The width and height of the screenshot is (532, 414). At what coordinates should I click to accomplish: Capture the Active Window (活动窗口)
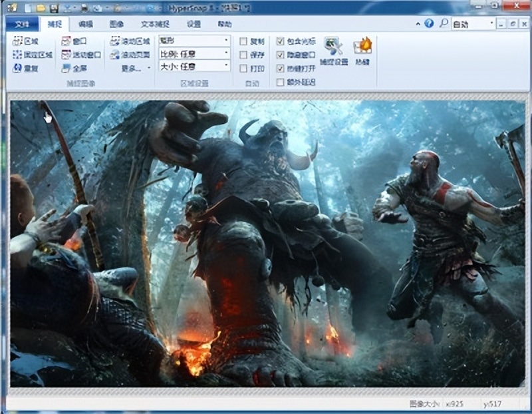[81, 55]
